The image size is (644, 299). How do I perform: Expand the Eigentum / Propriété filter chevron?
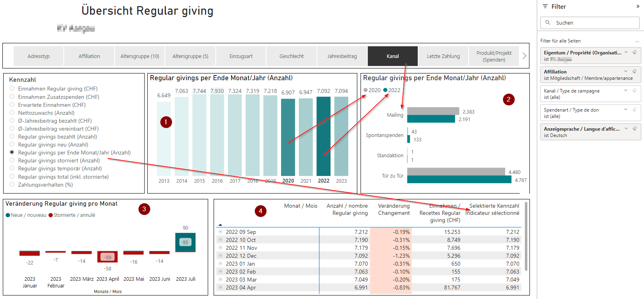[626, 52]
